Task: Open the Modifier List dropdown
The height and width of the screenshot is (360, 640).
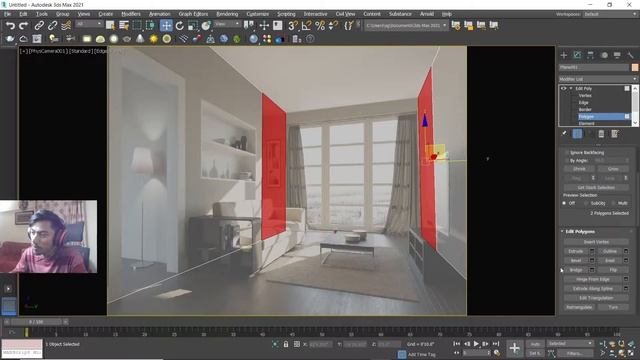Action: pos(598,79)
